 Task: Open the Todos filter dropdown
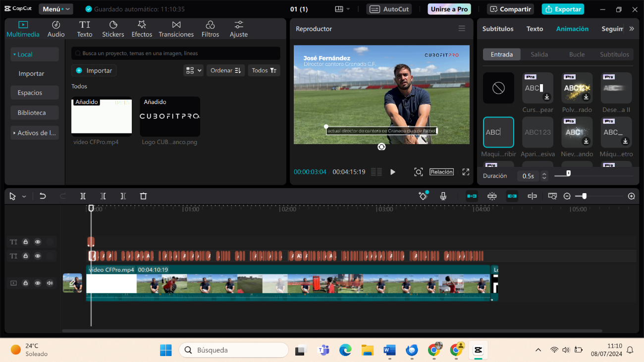coord(264,70)
